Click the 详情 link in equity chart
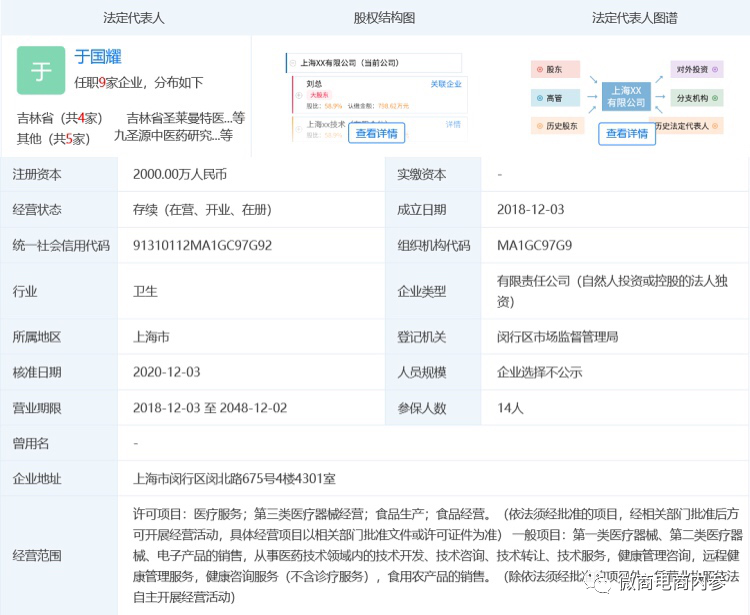Viewport: 750px width, 615px height. point(453,124)
